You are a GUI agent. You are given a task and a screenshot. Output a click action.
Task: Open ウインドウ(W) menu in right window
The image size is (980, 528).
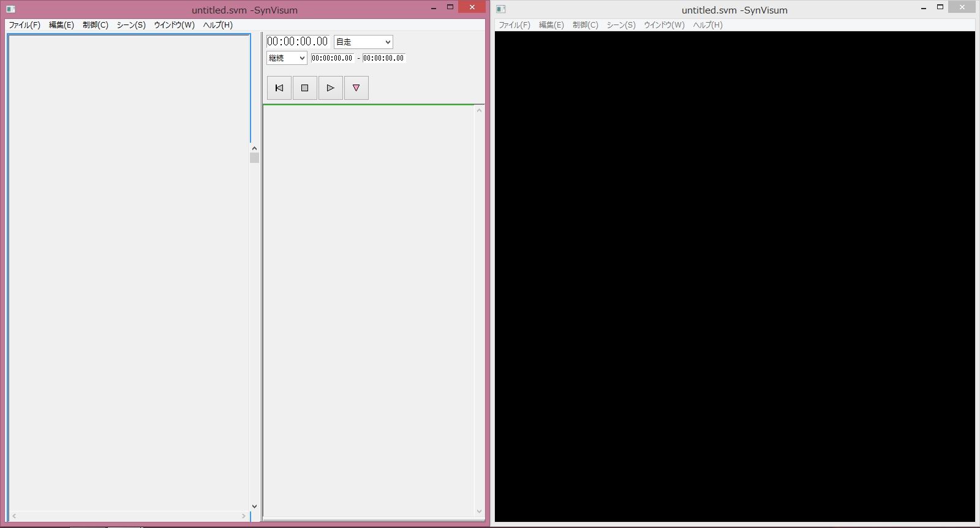[664, 25]
